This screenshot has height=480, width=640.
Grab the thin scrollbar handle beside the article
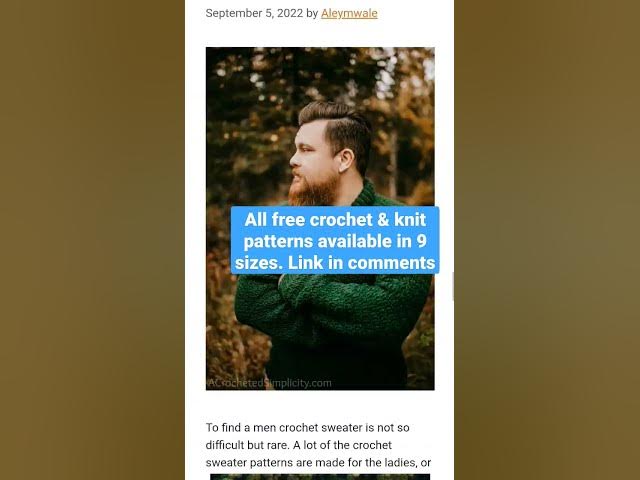click(453, 287)
